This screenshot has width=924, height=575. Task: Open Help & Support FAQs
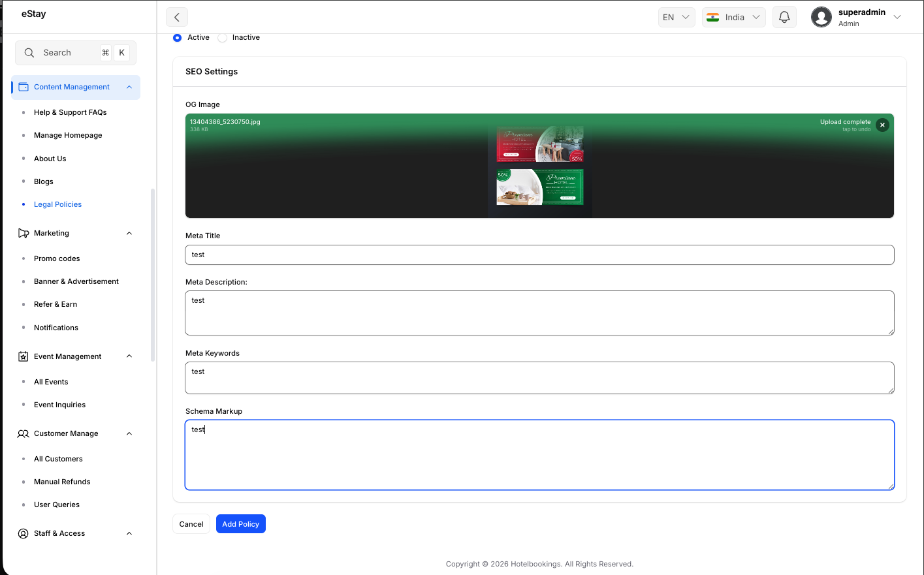tap(70, 112)
